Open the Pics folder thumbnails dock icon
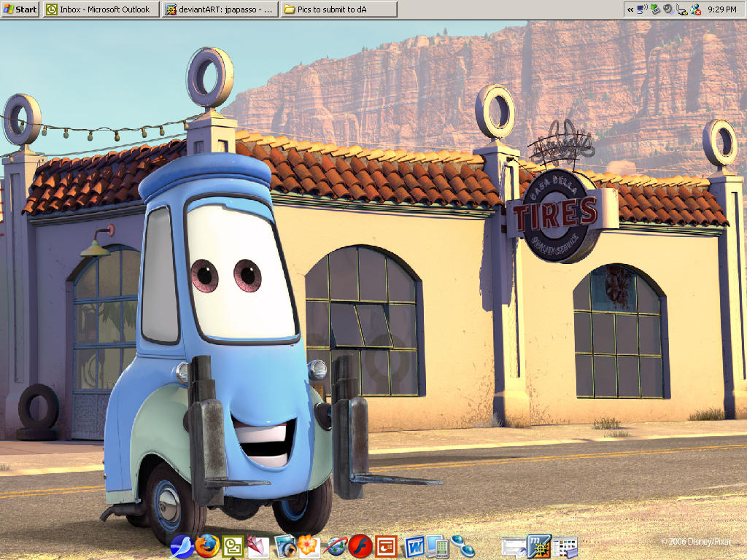This screenshot has height=560, width=747. coord(565,547)
